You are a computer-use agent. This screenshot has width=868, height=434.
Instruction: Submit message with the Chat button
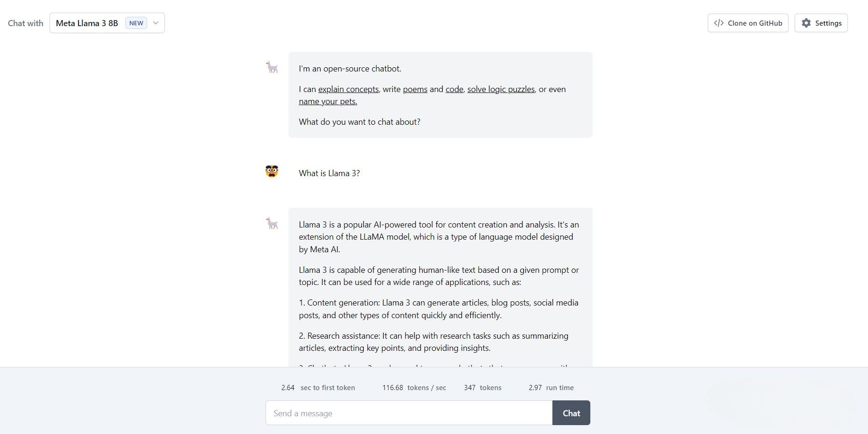pyautogui.click(x=571, y=413)
